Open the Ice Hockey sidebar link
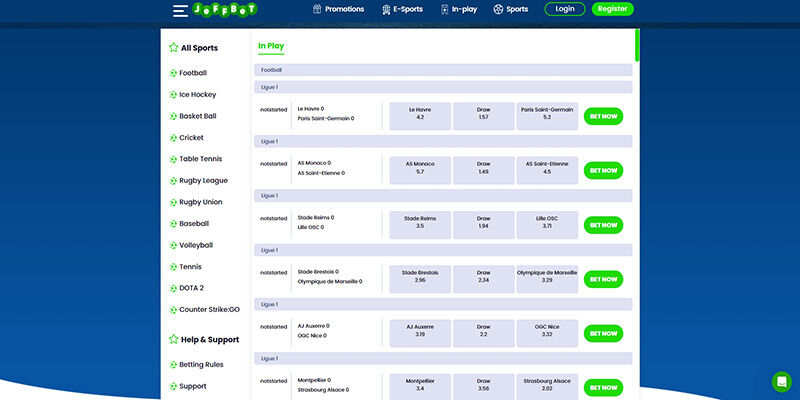The width and height of the screenshot is (800, 400). coord(197,94)
